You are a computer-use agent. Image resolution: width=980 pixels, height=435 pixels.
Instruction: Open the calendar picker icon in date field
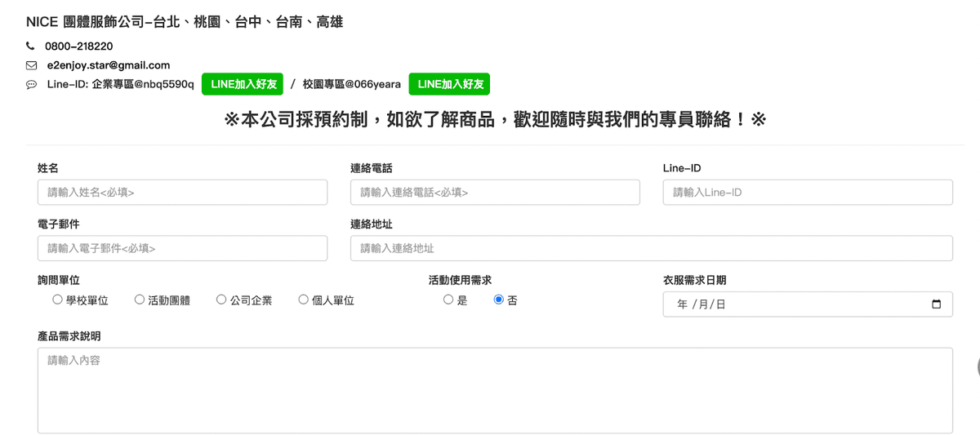tap(936, 304)
